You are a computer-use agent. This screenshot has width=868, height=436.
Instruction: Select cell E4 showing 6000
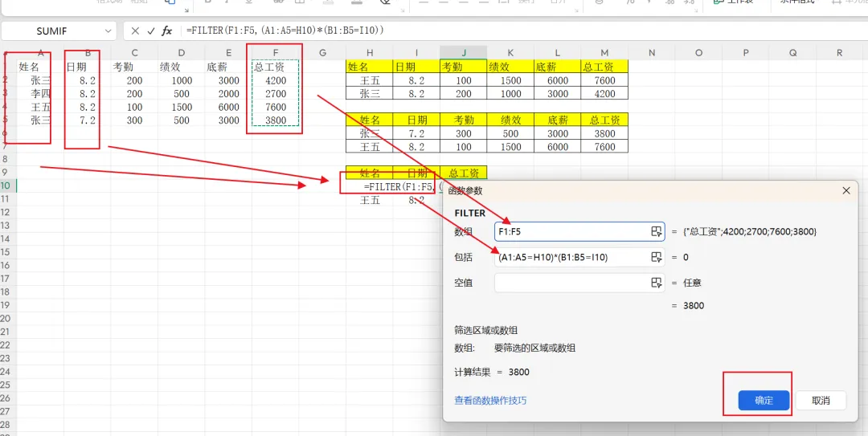point(228,107)
